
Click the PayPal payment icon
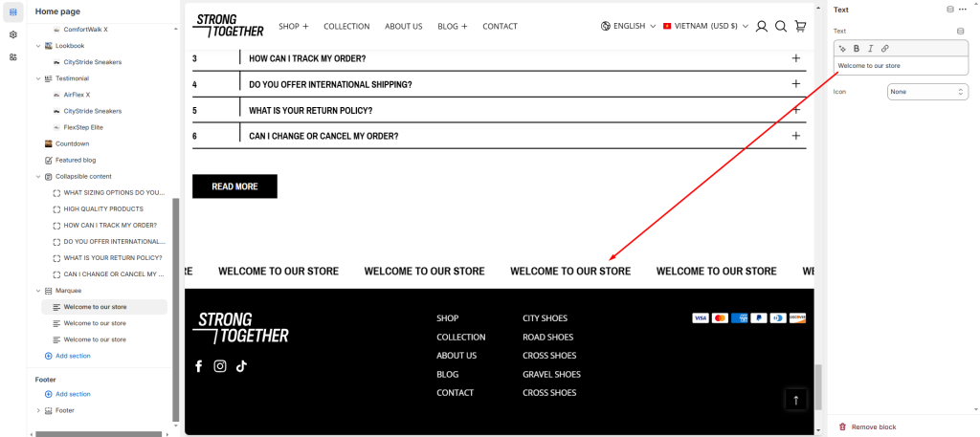[758, 317]
